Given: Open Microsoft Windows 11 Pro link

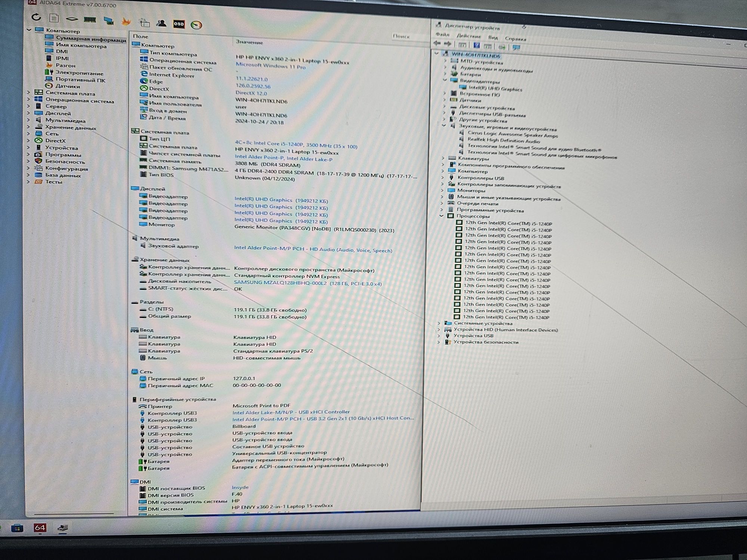Looking at the screenshot, I should (270, 66).
